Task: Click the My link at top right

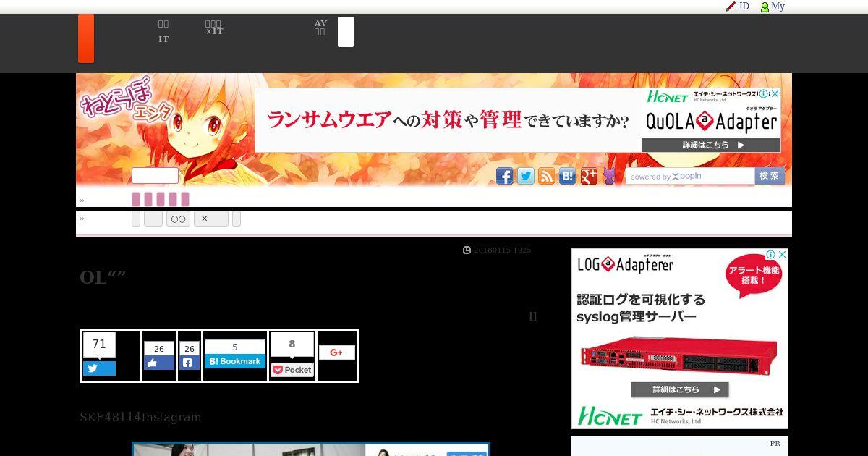Action: pyautogui.click(x=778, y=7)
